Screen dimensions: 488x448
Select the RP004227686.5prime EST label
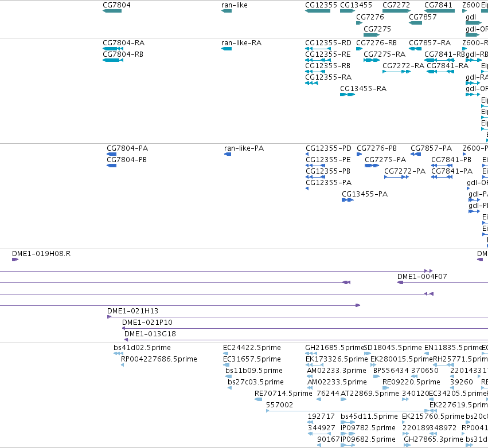(159, 359)
